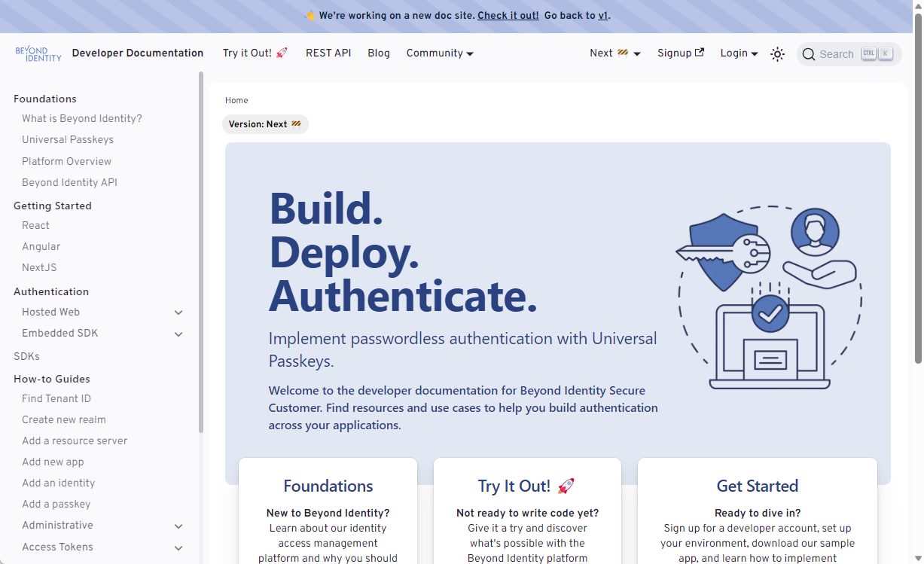Click the Getting Started sidebar heading
The height and width of the screenshot is (564, 924).
(x=53, y=206)
